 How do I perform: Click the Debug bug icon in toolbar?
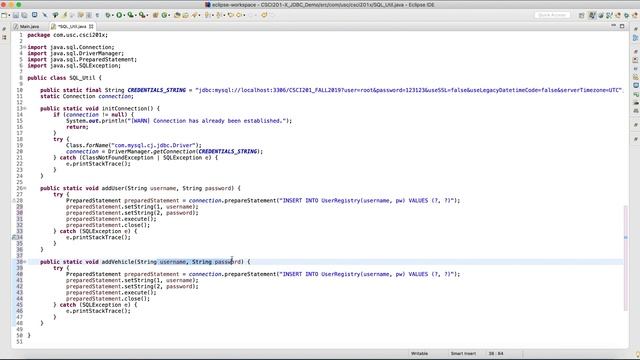pyautogui.click(x=108, y=15)
